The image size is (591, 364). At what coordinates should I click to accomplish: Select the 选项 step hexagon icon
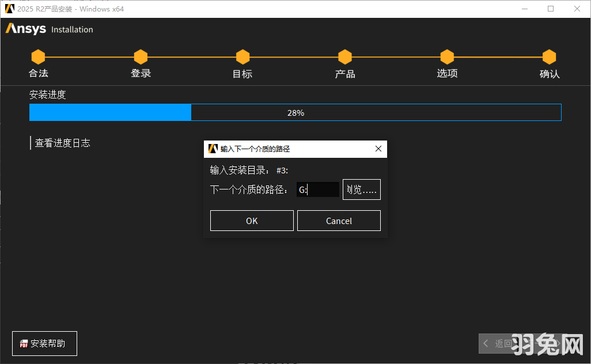tap(447, 57)
